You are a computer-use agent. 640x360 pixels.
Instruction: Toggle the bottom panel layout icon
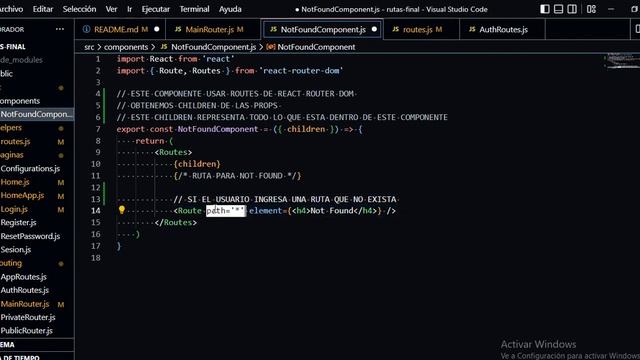558,9
